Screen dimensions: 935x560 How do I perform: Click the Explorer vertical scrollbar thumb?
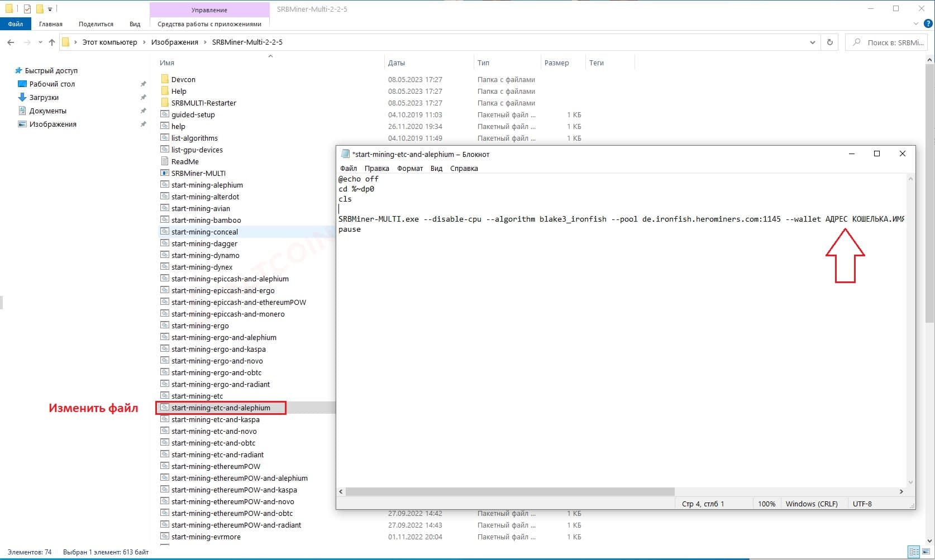[x=930, y=193]
